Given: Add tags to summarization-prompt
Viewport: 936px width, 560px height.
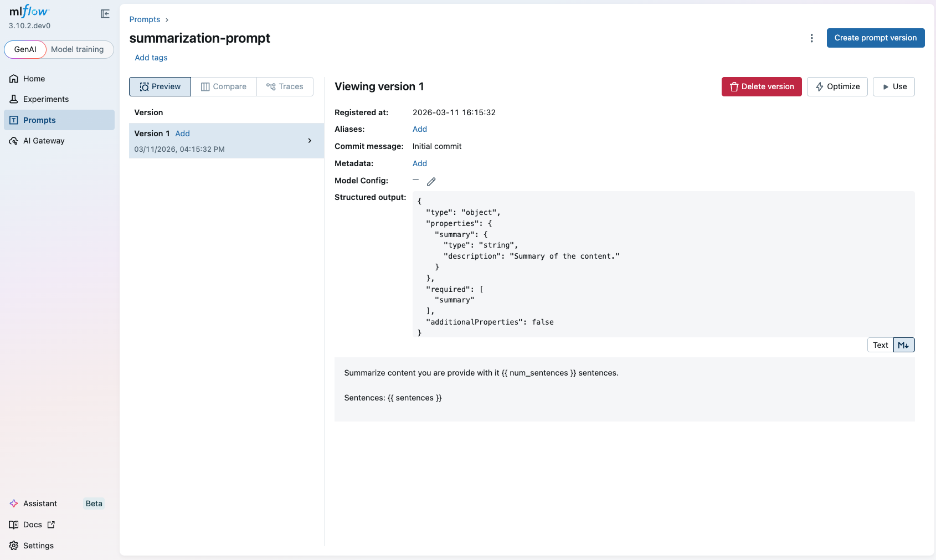Looking at the screenshot, I should 151,58.
